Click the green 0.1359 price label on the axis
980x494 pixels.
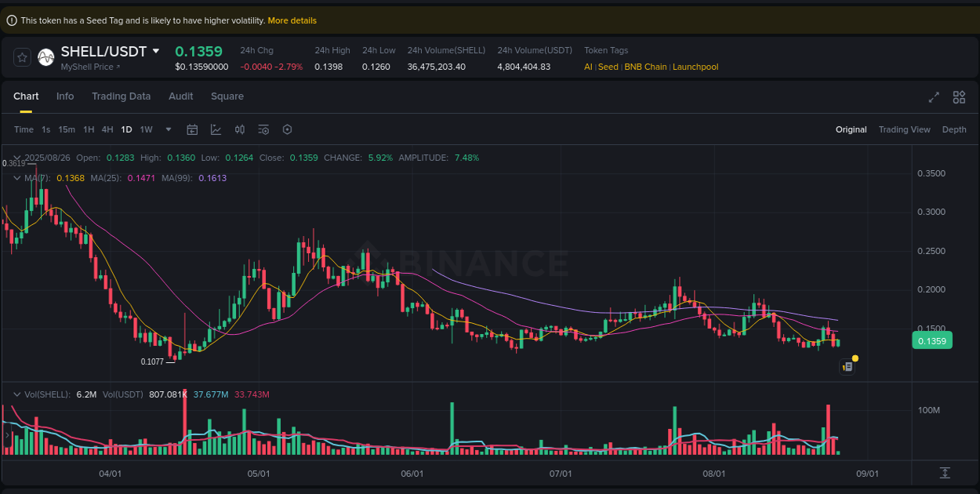pyautogui.click(x=931, y=340)
